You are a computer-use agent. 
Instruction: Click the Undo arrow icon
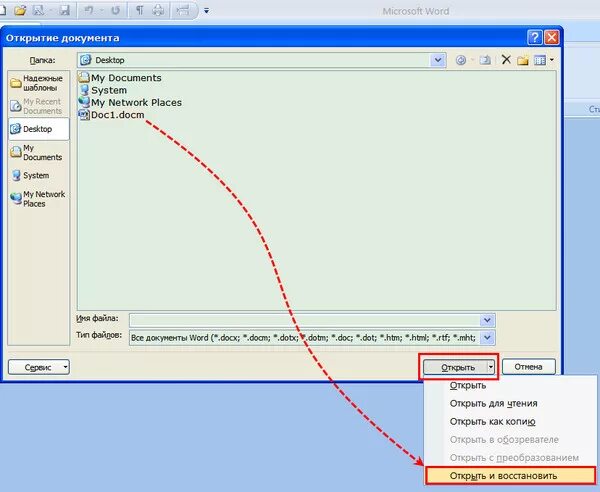coord(89,10)
